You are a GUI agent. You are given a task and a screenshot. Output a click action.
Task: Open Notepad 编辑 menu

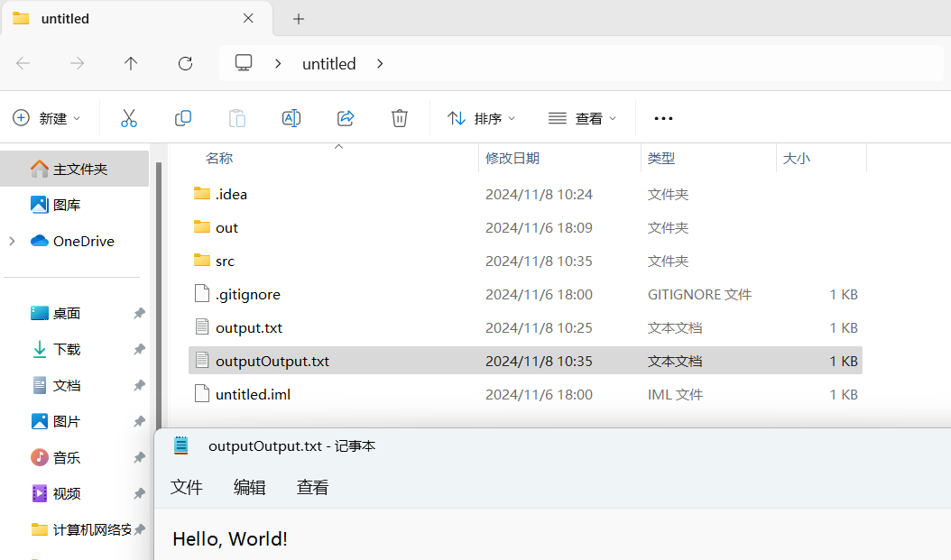point(249,487)
